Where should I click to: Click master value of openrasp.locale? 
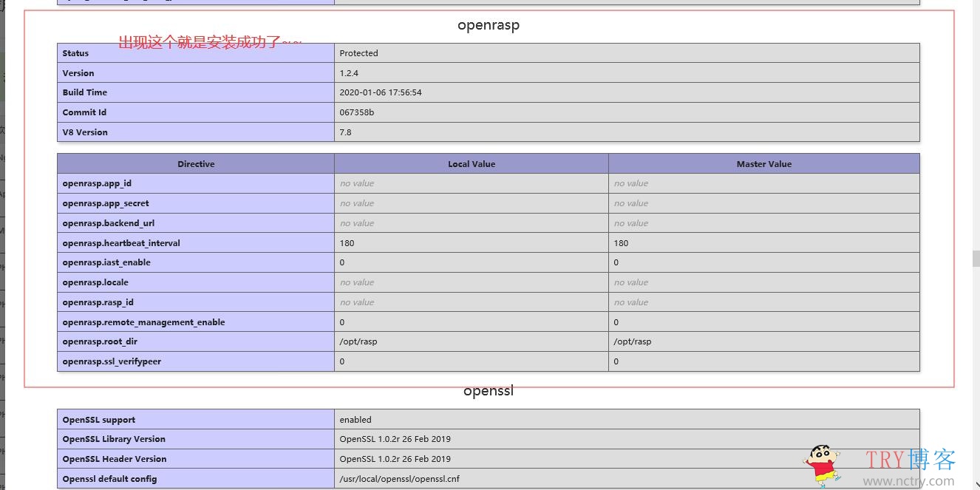tap(631, 282)
